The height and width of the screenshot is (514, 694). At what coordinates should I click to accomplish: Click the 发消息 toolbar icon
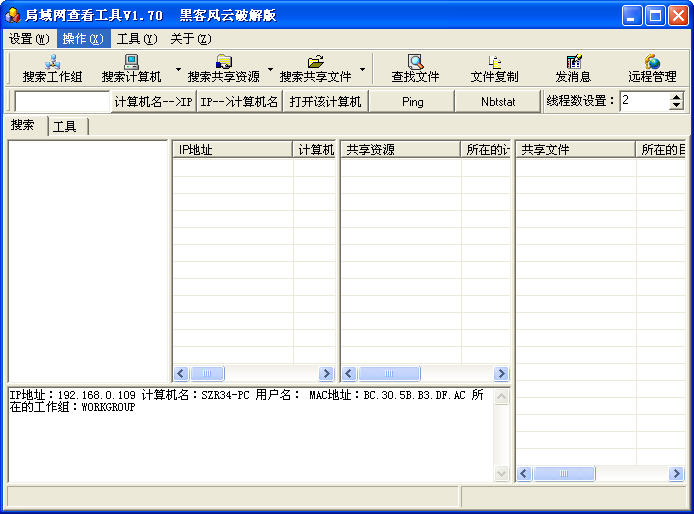tap(573, 69)
